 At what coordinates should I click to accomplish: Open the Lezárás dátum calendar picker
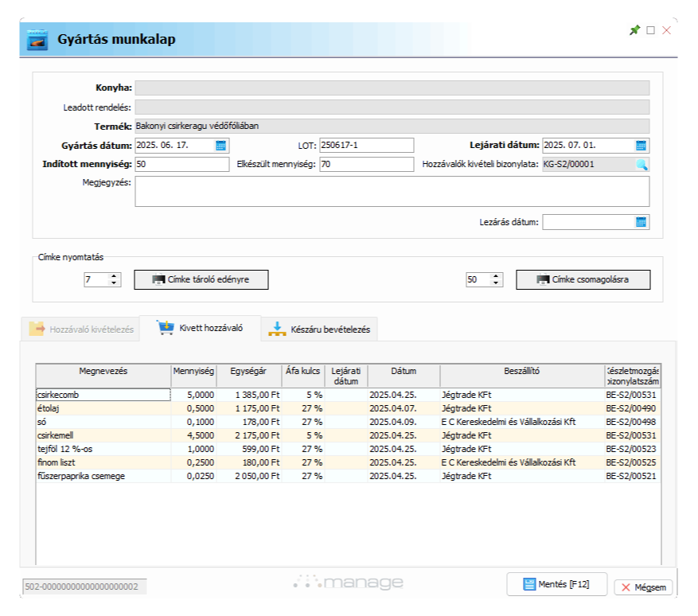click(641, 222)
